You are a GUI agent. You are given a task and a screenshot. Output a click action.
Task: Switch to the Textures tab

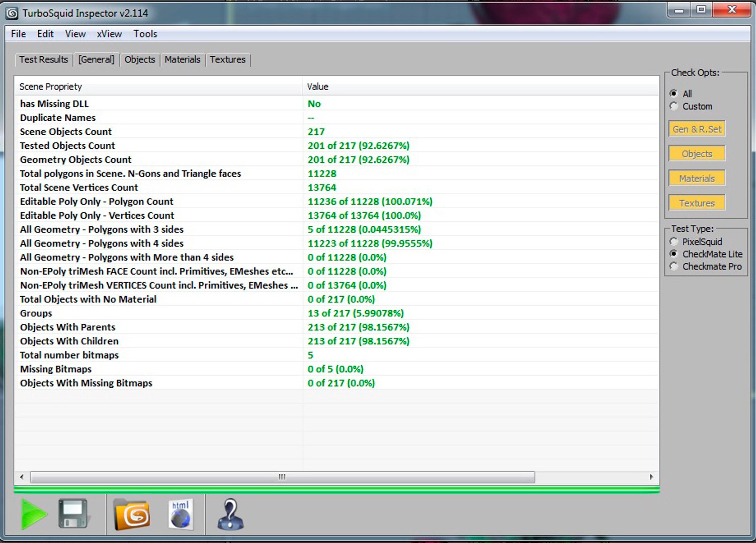click(228, 59)
